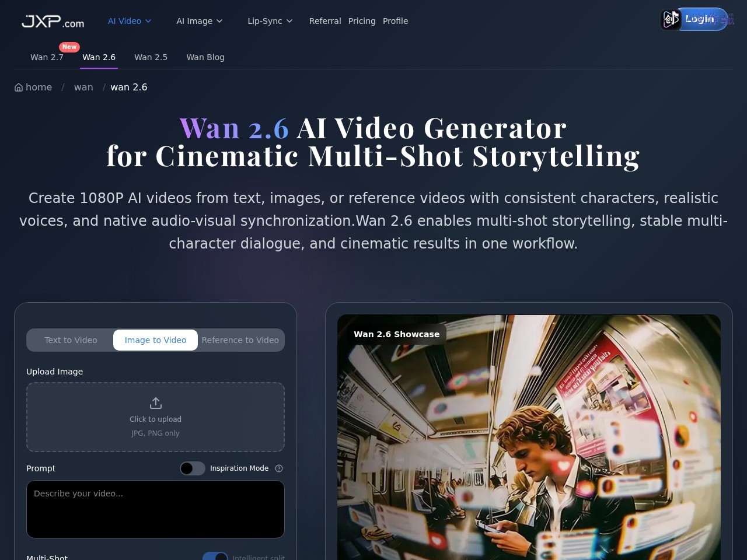Select the Wan 2.6 tab
The width and height of the screenshot is (747, 560).
99,57
